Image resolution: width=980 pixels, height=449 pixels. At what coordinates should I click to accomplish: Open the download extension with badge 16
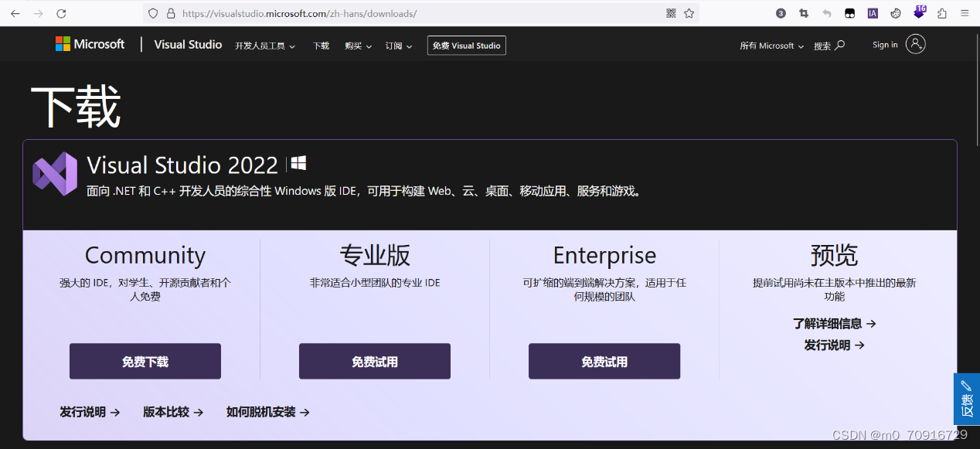pos(919,12)
